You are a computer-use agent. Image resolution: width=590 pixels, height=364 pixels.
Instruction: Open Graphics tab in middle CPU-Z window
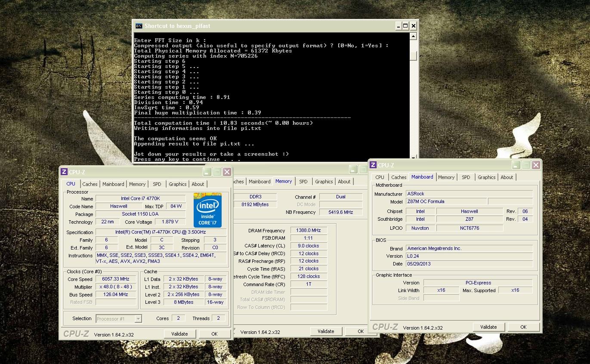[x=324, y=182]
